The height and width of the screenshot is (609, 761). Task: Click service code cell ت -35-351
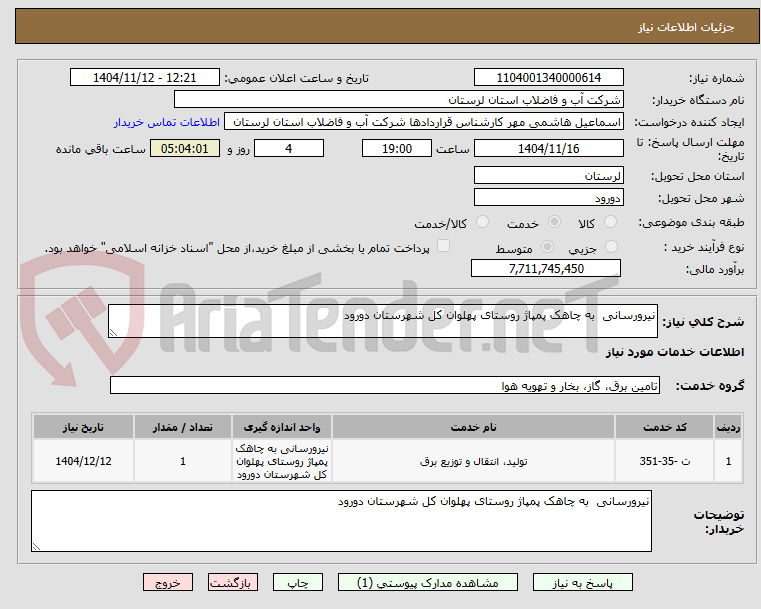pos(664,461)
